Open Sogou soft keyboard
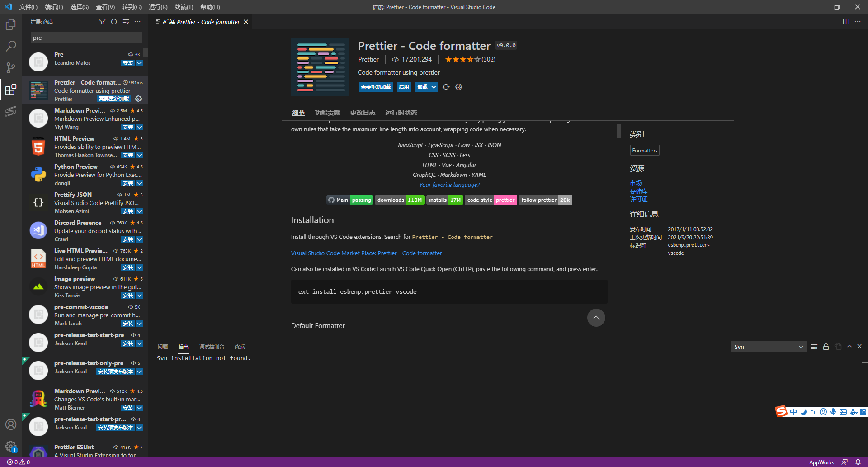Screen dimensions: 868x467 pyautogui.click(x=843, y=412)
